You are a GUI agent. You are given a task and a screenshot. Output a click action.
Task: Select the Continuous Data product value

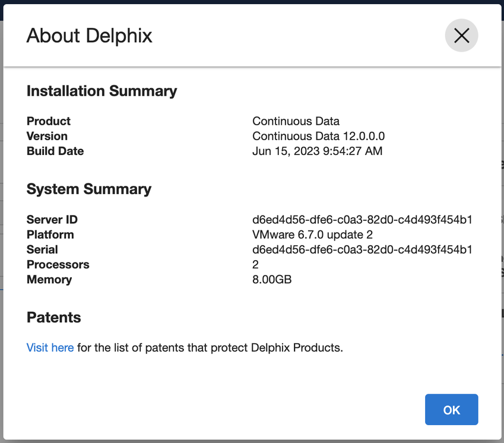click(296, 121)
